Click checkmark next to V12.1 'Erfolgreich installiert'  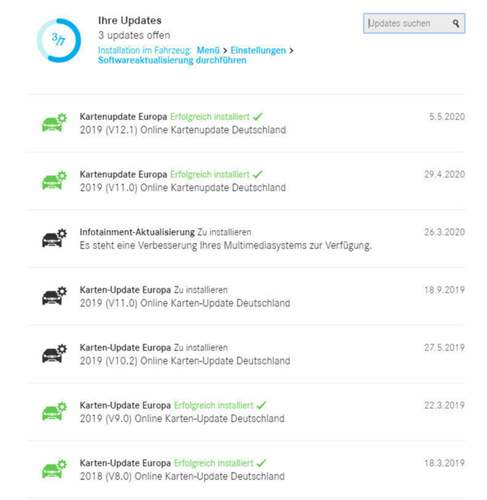point(258,117)
